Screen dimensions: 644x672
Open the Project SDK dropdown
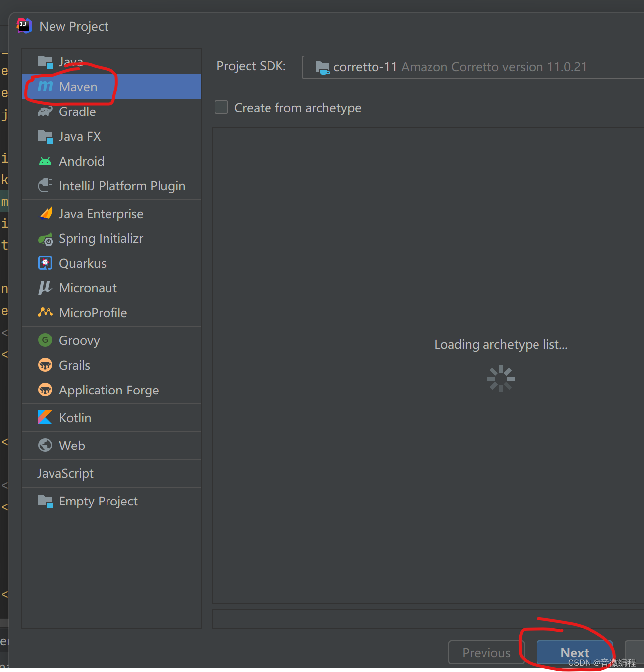(x=473, y=67)
